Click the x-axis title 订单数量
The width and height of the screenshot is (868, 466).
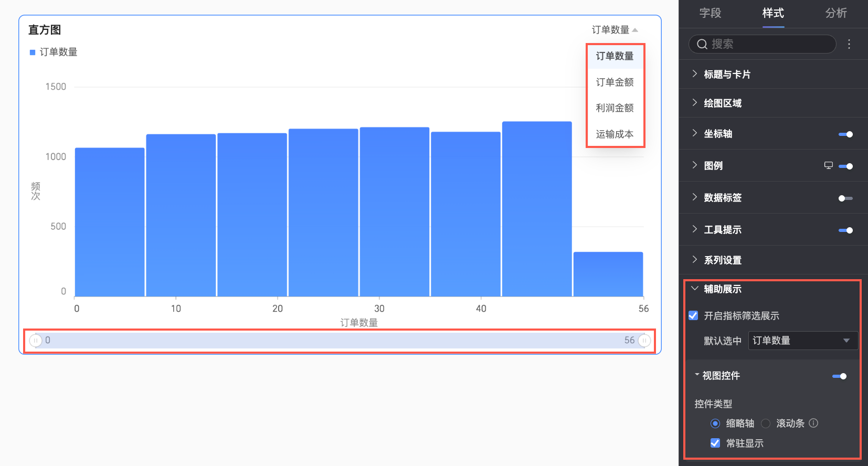coord(359,323)
